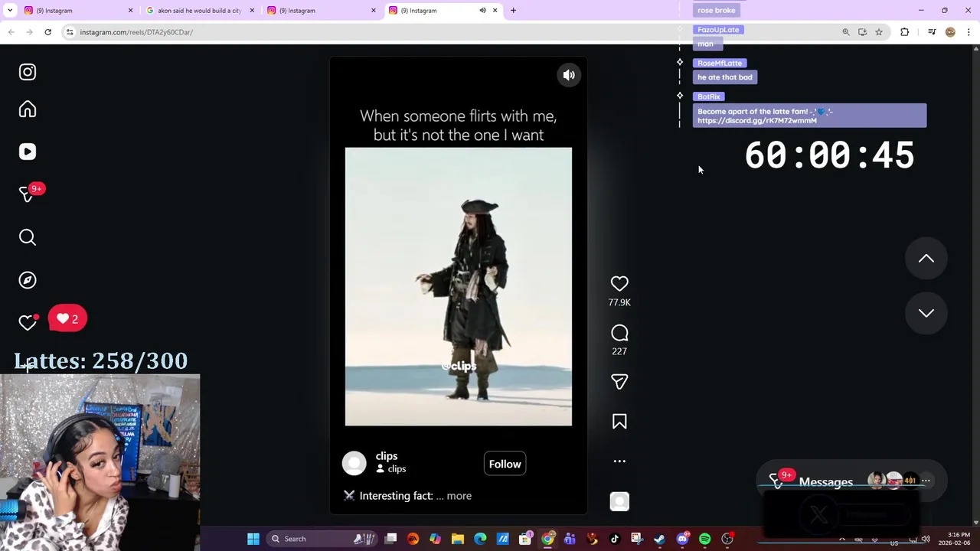Show hidden system tray icons
This screenshot has width=980, height=551.
(841, 539)
